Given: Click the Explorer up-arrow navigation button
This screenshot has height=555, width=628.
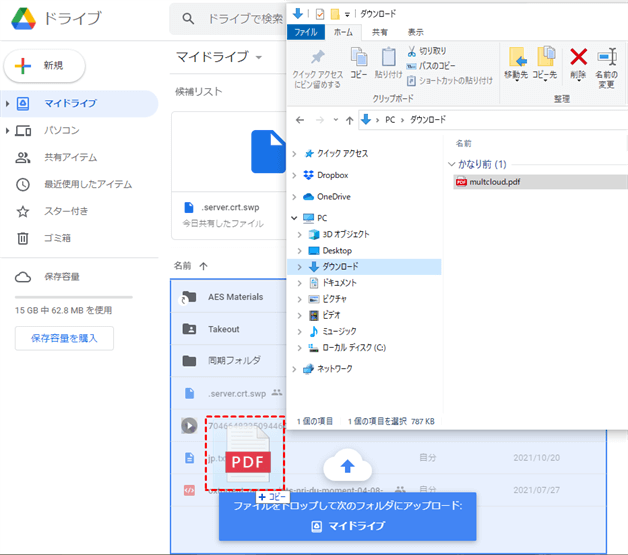Looking at the screenshot, I should point(348,120).
